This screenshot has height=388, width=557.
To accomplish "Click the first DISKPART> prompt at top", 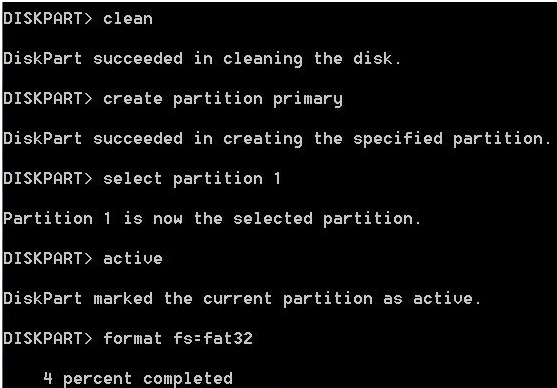I will coord(48,18).
